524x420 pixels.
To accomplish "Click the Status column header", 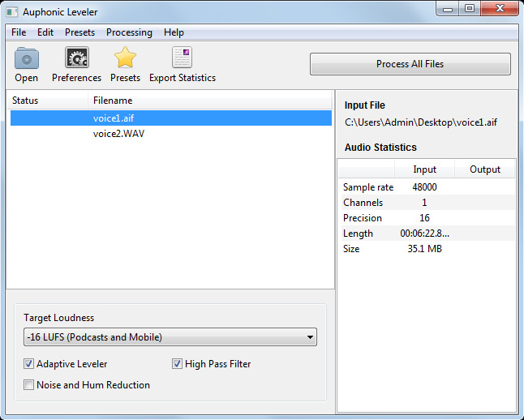I will click(25, 101).
